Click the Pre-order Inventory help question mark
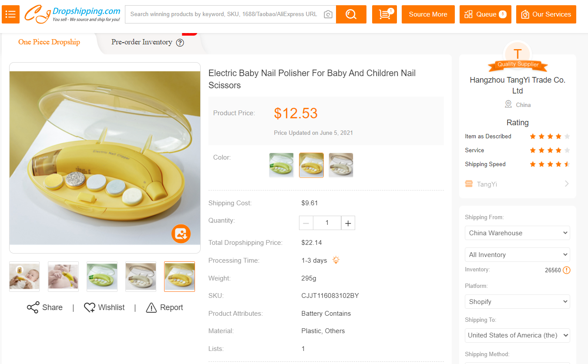Screen dimensions: 588x364 [180, 43]
